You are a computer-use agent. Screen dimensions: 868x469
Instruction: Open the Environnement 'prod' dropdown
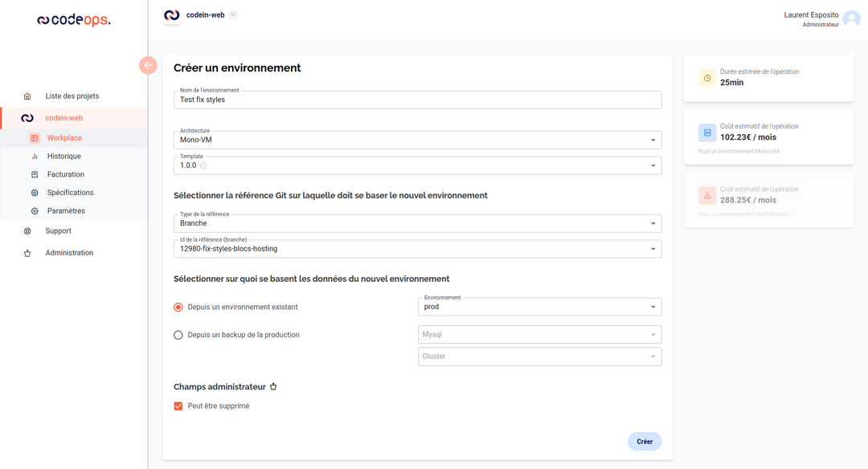coord(539,307)
